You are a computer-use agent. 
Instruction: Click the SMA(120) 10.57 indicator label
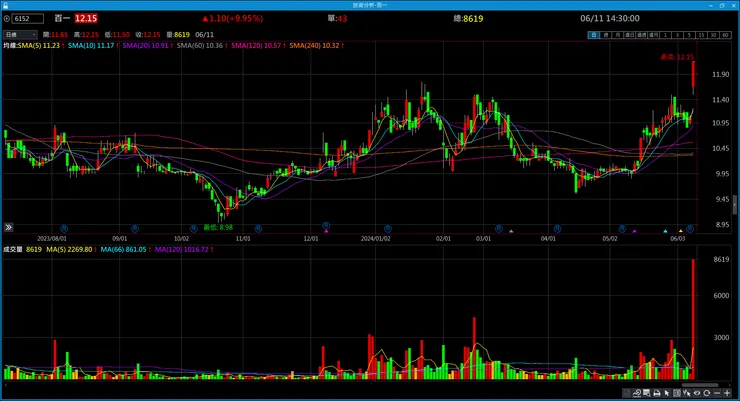click(x=256, y=45)
